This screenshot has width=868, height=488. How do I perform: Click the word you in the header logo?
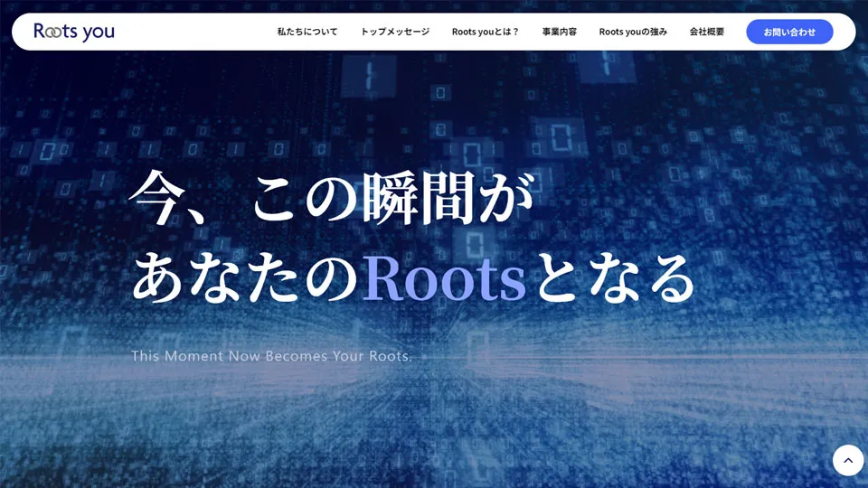click(98, 32)
